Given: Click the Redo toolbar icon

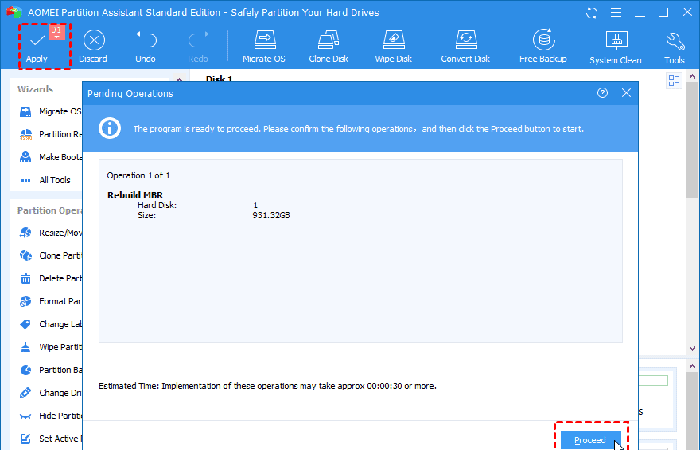Looking at the screenshot, I should point(198,46).
